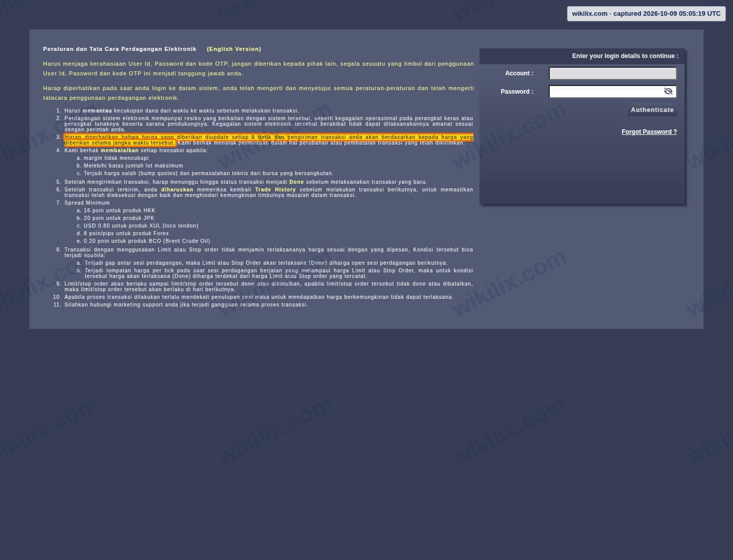Click the "Spread Minimum" rule title
Viewport: 733px width, 560px height.
click(87, 203)
